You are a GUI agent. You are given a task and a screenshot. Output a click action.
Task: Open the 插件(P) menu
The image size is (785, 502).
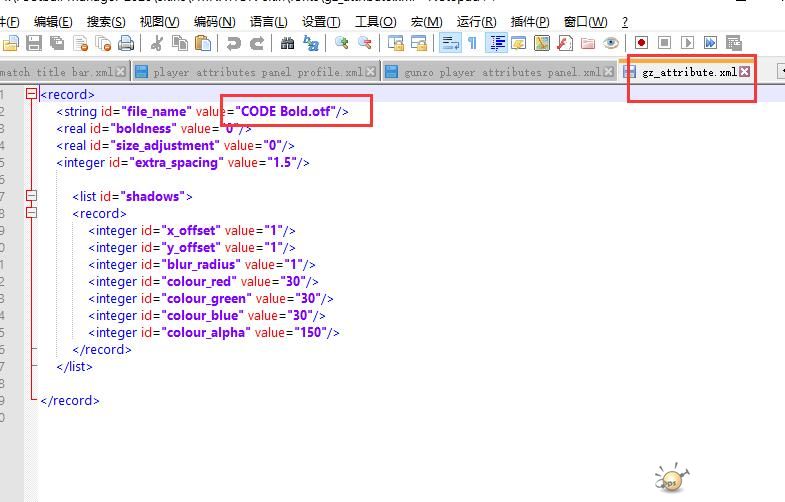[x=529, y=21]
